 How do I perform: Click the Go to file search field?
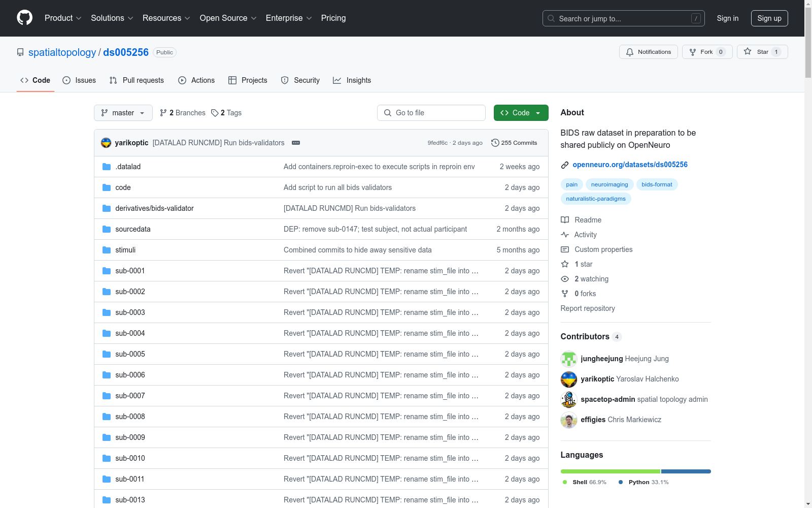431,113
